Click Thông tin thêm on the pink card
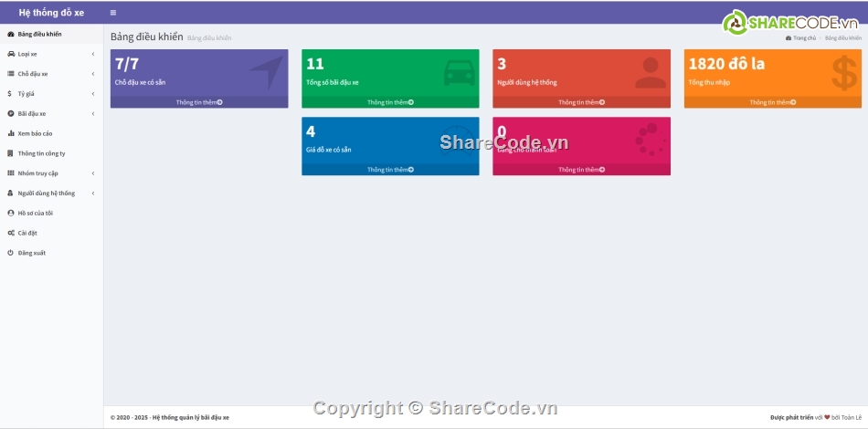 tap(581, 170)
